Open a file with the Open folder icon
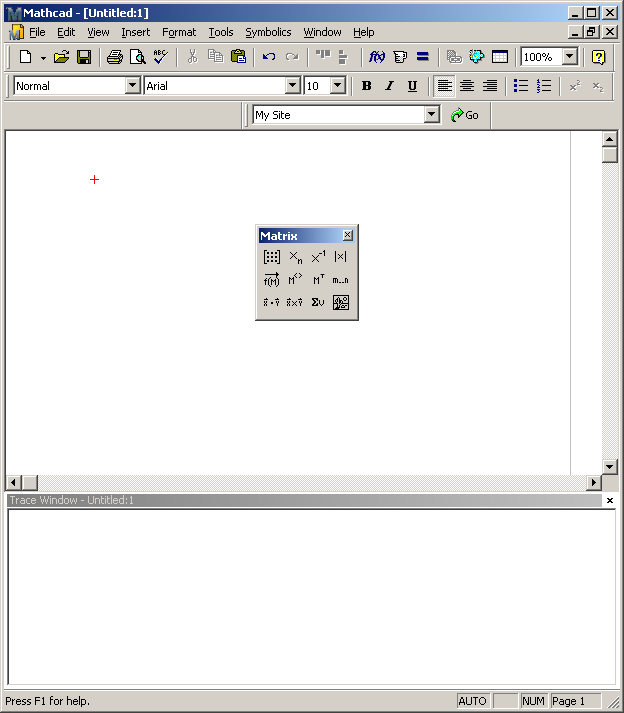The width and height of the screenshot is (624, 713). tap(61, 57)
